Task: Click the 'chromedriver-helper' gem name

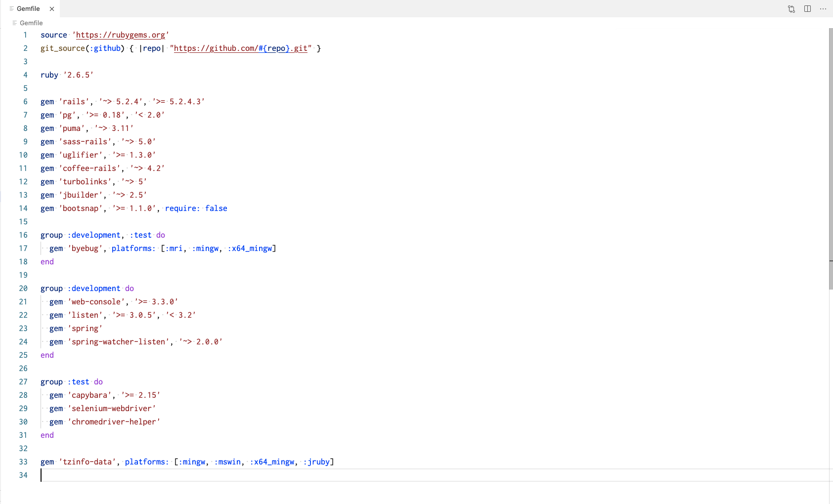Action: click(x=114, y=422)
